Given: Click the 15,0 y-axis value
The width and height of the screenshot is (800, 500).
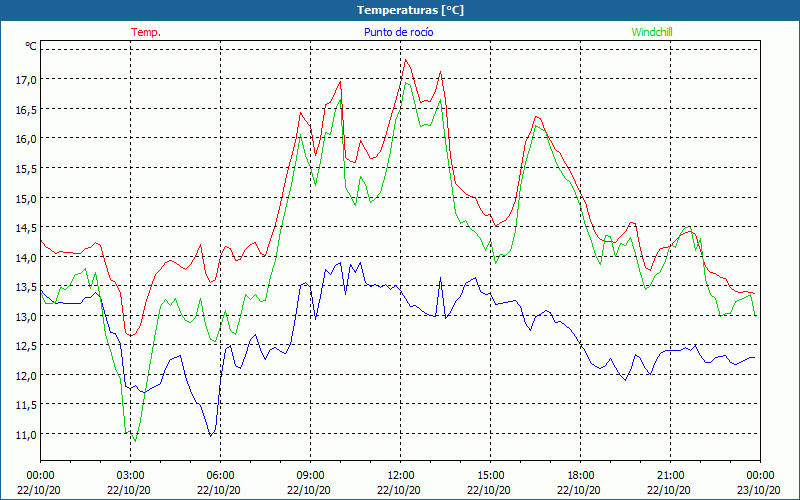Looking at the screenshot, I should (x=27, y=198).
